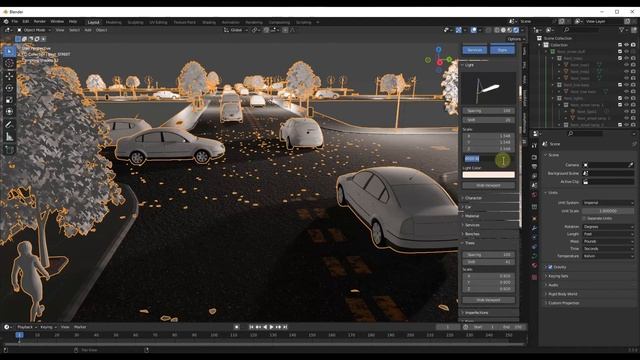Toggle the Gravity checkbox
Viewport: 640px width, 360px height.
point(550,267)
